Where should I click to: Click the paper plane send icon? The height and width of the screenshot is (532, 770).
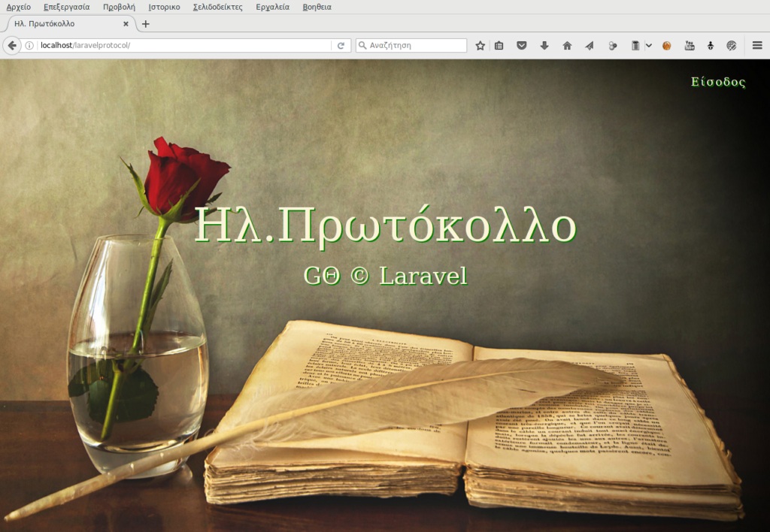pos(590,46)
